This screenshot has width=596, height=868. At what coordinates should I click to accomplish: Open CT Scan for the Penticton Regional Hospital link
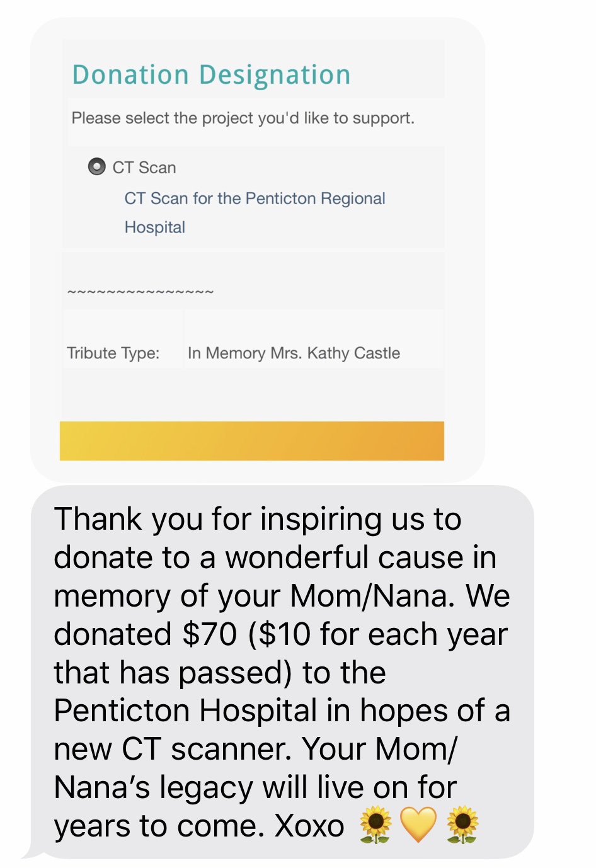click(x=255, y=213)
